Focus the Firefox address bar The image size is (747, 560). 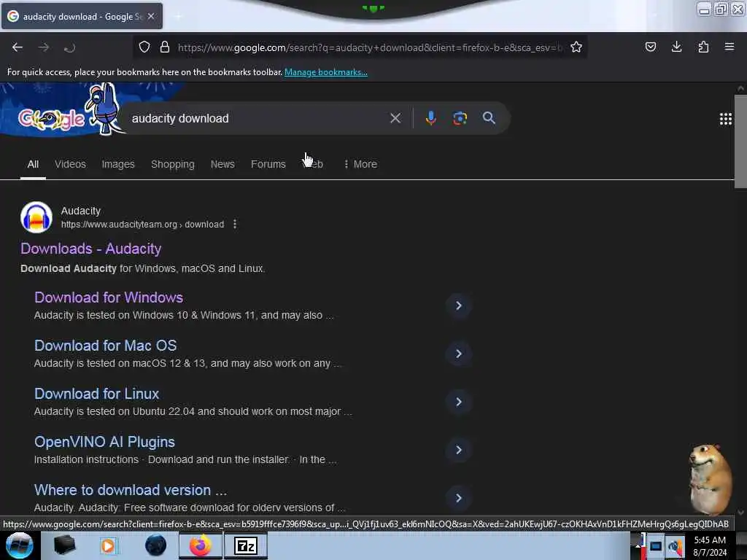pos(370,47)
